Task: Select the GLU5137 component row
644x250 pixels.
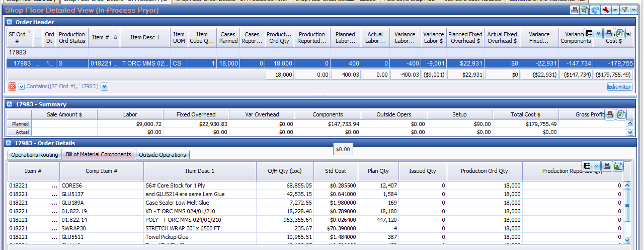Action: [x=315, y=194]
